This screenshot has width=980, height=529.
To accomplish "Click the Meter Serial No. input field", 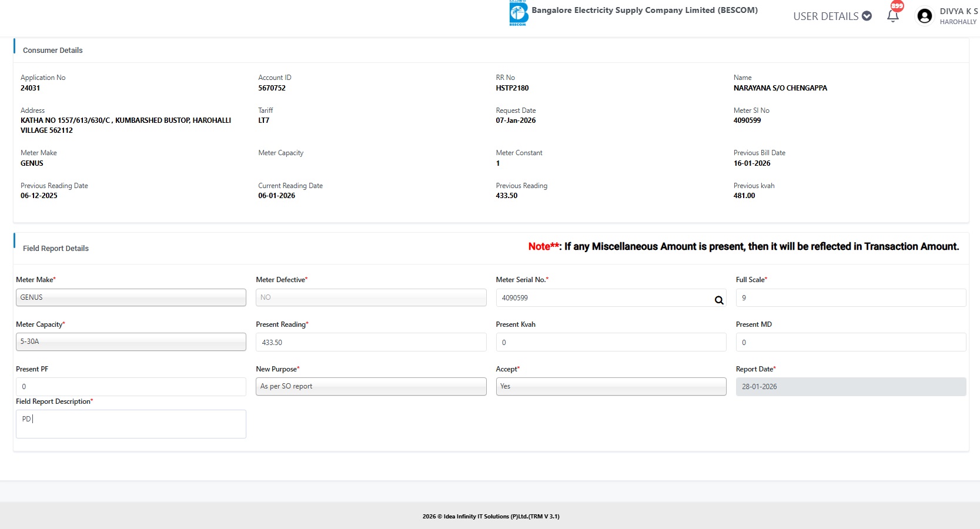I will (x=603, y=298).
